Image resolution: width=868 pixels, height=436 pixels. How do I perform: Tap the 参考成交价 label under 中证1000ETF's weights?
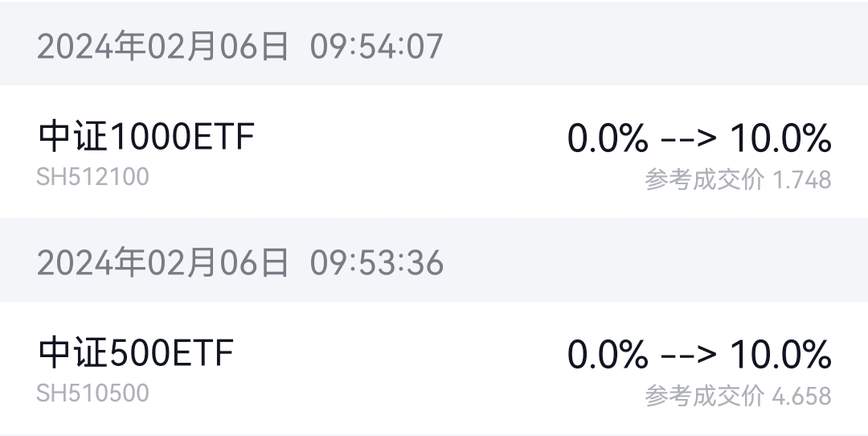[704, 179]
